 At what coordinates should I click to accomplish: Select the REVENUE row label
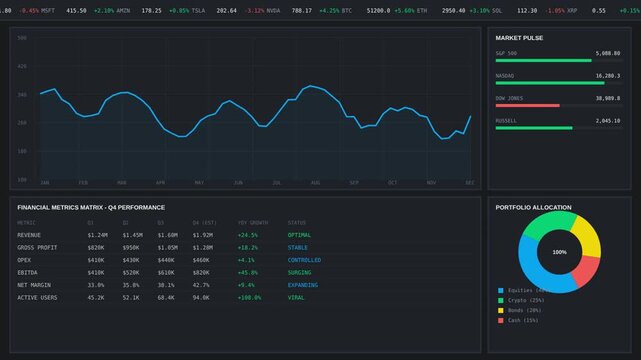point(29,235)
